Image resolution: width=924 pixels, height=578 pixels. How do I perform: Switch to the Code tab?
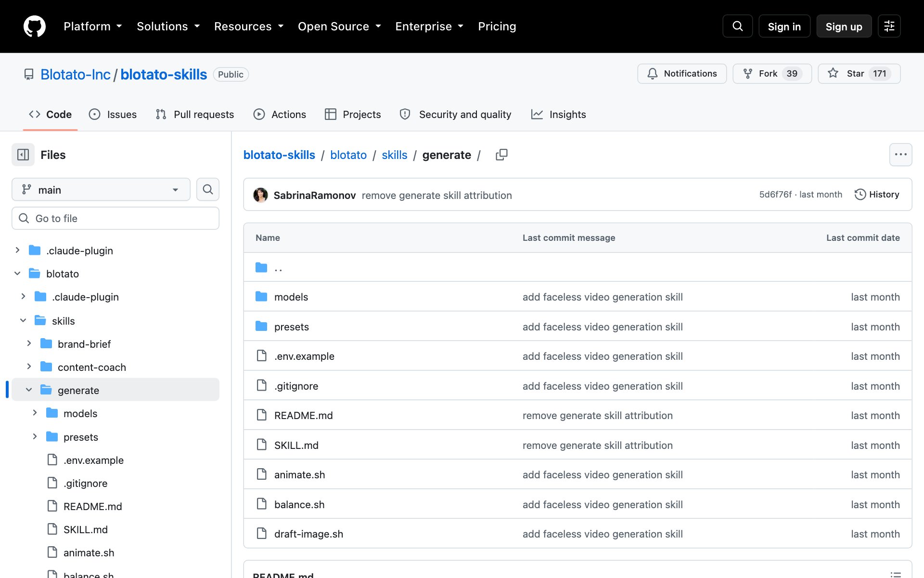coord(50,114)
